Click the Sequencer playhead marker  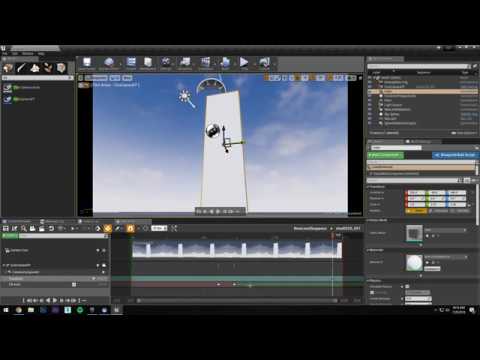[333, 235]
